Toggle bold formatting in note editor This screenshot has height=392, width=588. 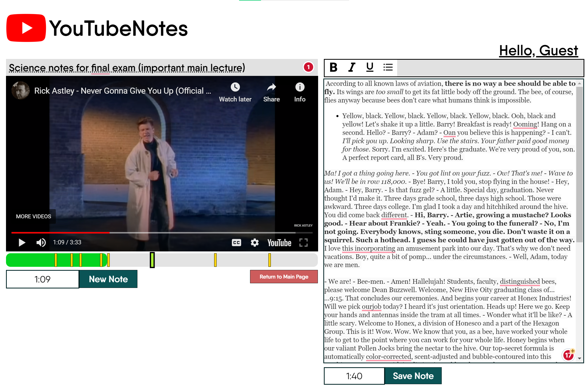(333, 67)
